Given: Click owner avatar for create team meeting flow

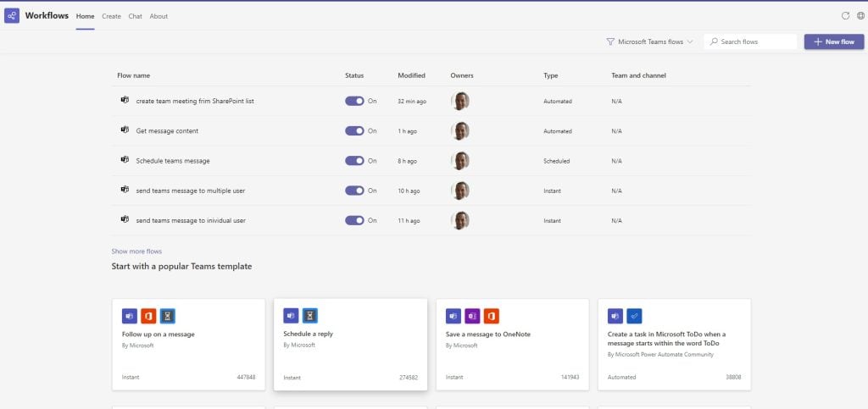Looking at the screenshot, I should (x=460, y=101).
